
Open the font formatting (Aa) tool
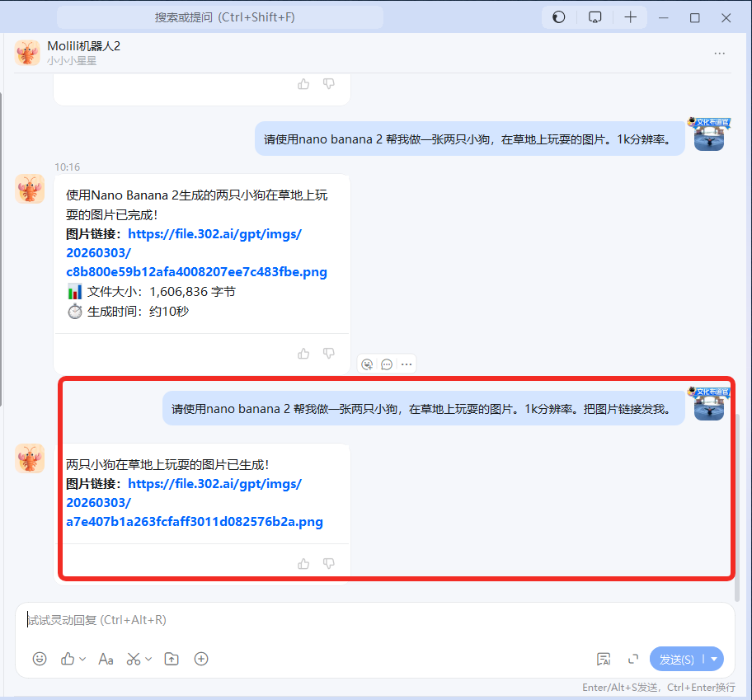click(106, 659)
